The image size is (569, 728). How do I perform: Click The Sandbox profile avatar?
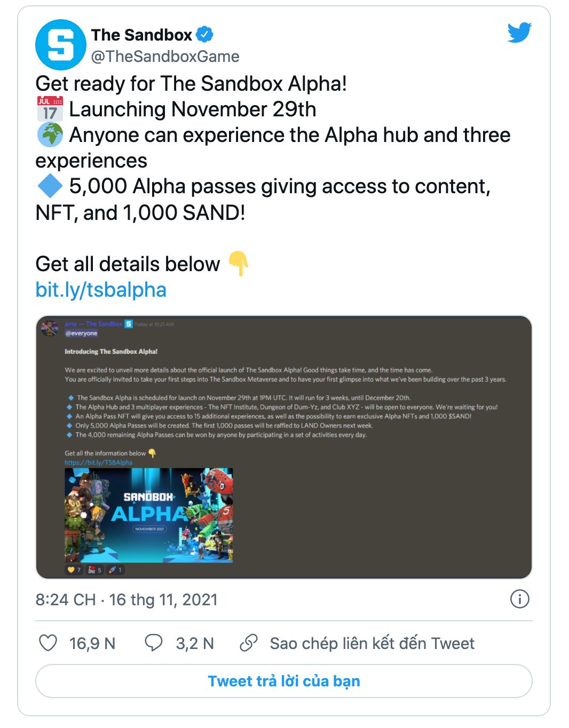point(60,45)
